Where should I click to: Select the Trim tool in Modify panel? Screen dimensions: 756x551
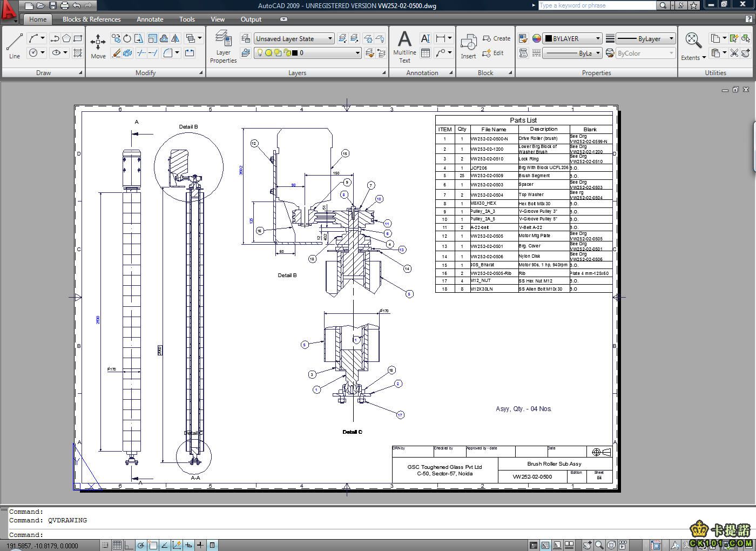pos(141,53)
